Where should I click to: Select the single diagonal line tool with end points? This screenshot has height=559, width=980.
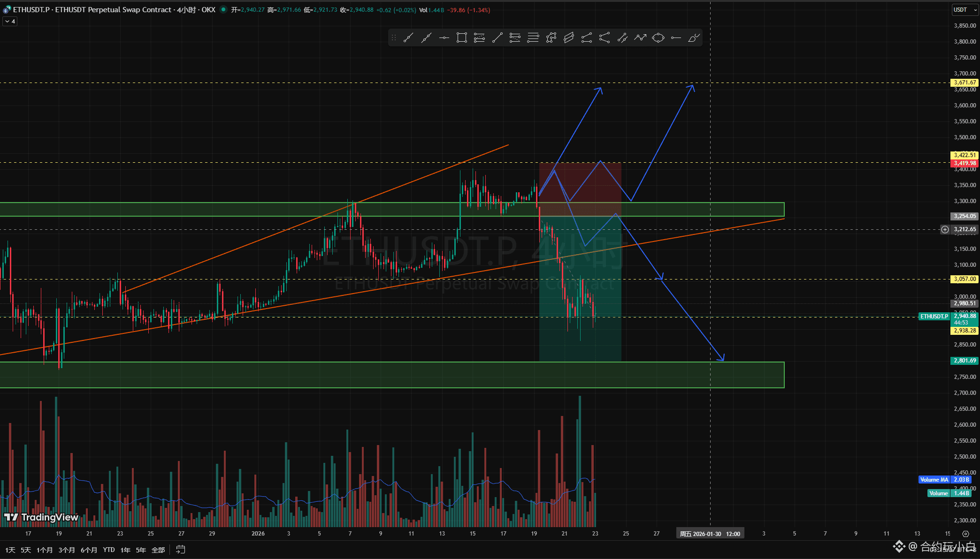pos(498,38)
